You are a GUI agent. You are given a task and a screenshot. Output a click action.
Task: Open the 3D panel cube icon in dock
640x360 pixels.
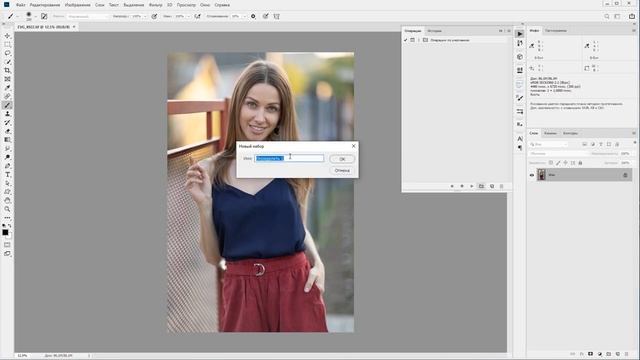pos(520,57)
